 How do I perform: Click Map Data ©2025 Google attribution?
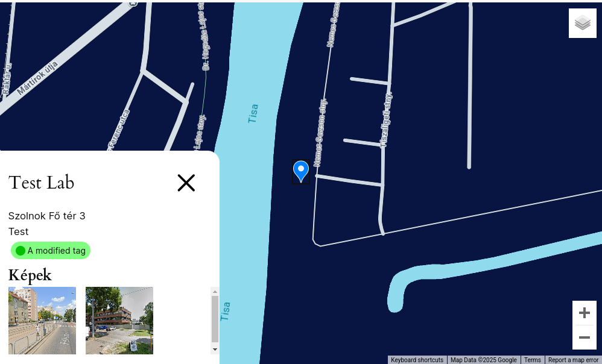pos(483,360)
